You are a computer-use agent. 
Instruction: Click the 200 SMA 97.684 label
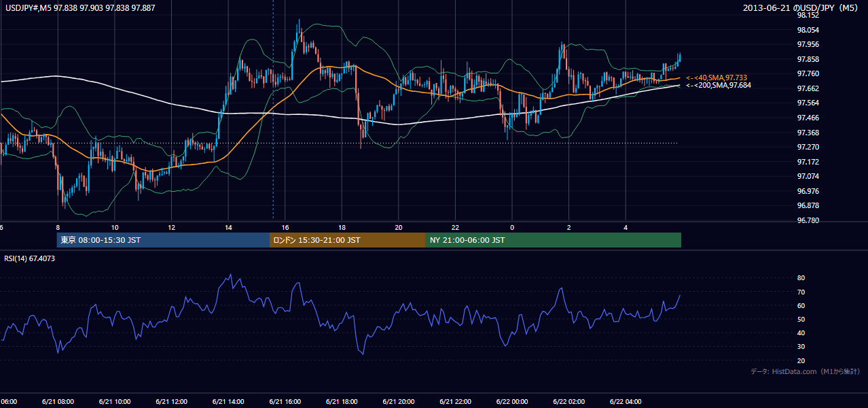coord(719,85)
